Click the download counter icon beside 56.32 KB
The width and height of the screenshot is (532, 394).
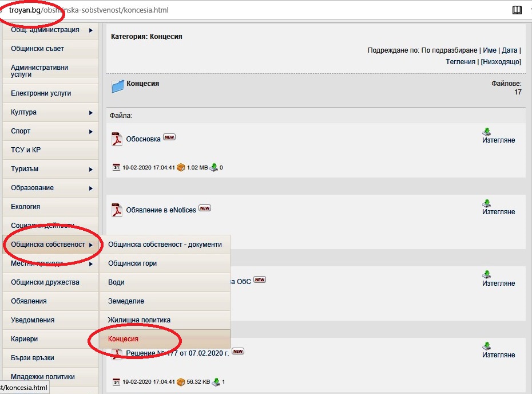(216, 382)
